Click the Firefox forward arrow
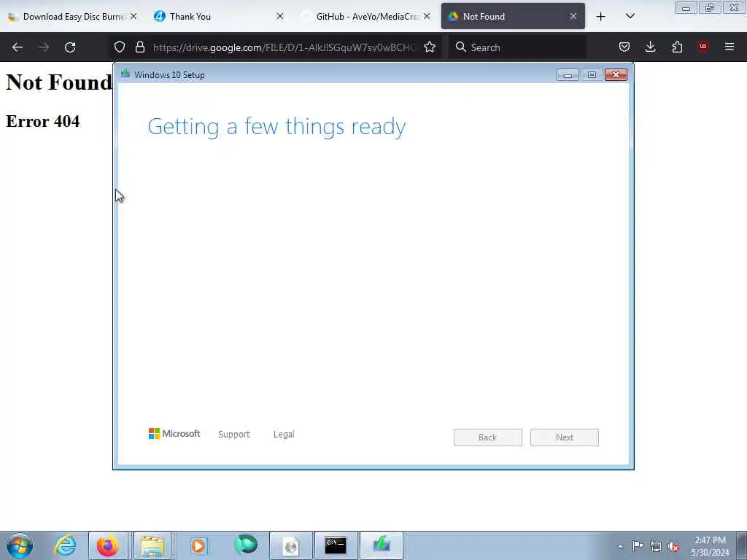 pos(44,47)
